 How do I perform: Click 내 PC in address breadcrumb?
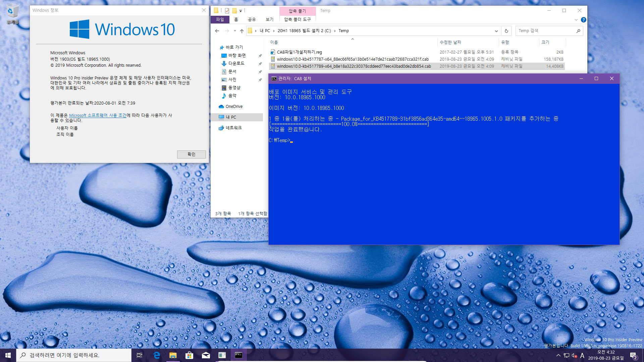point(265,31)
